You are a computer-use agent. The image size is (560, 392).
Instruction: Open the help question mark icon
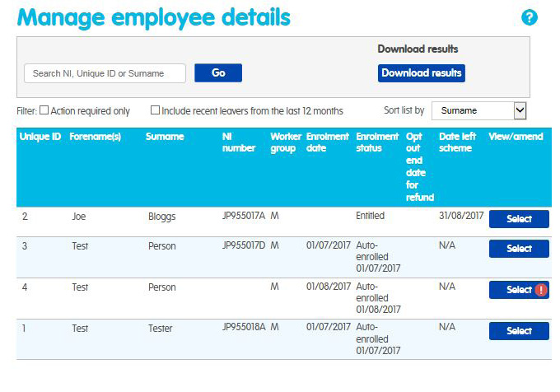pyautogui.click(x=530, y=17)
